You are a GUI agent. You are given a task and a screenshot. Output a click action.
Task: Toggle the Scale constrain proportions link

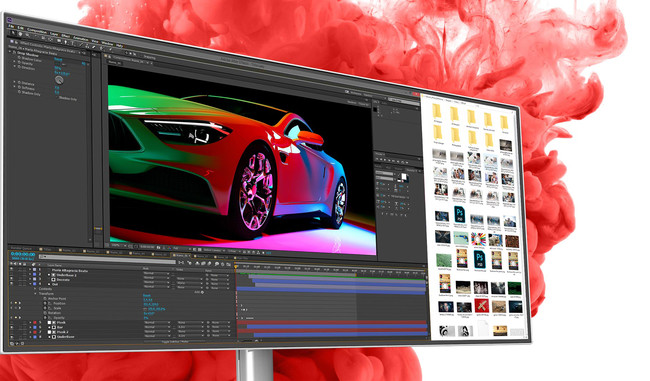click(x=145, y=309)
